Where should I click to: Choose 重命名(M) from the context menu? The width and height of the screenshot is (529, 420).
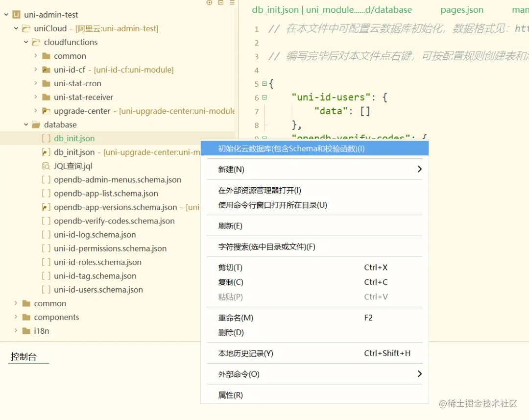pos(314,318)
